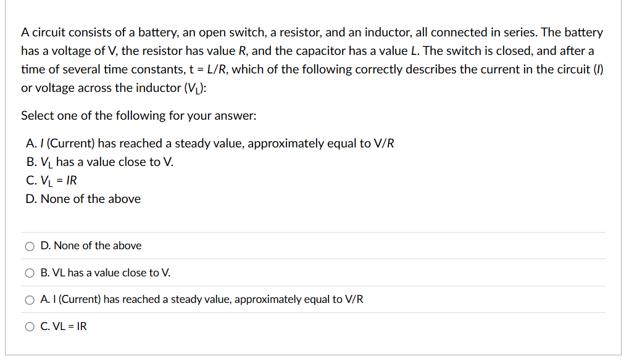Choose the radio button beside B. VL has a value close to V.
Image resolution: width=642 pixels, height=364 pixels.
click(x=30, y=273)
